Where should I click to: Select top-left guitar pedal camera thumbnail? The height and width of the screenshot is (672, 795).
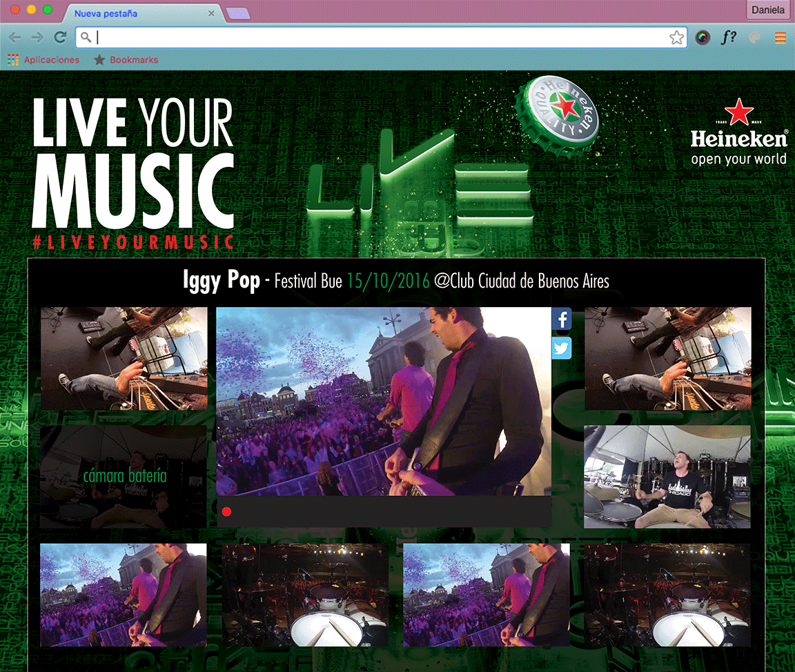click(124, 358)
